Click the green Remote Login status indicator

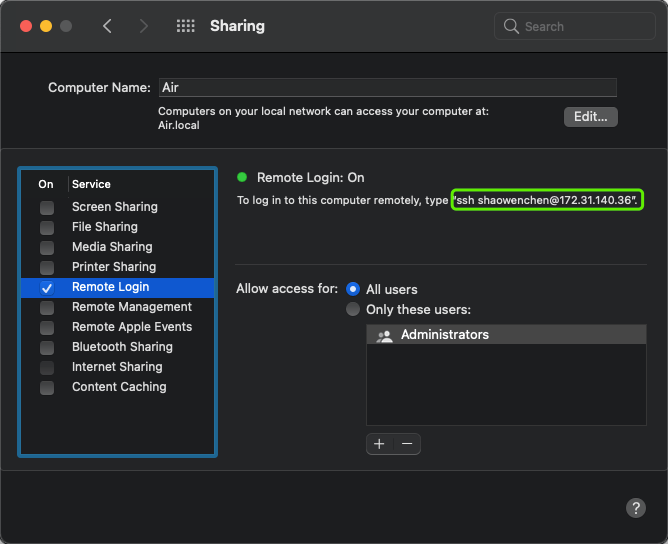pos(242,177)
